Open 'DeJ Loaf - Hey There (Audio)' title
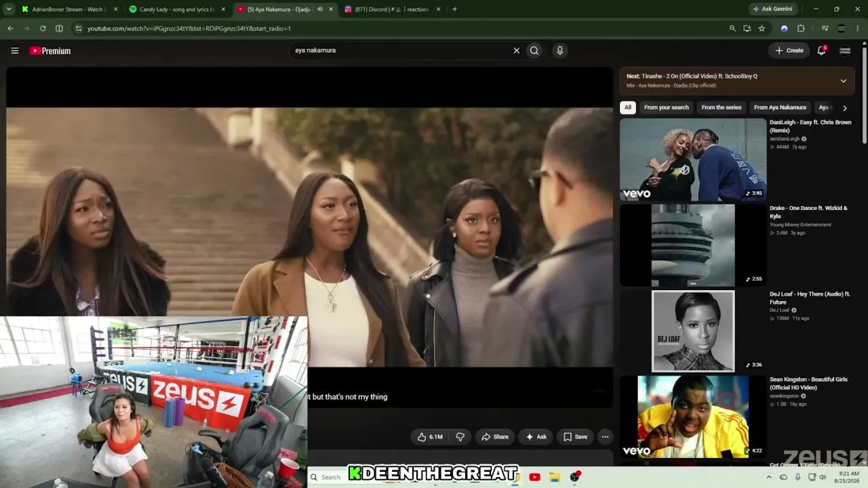This screenshot has width=868, height=488. [810, 298]
